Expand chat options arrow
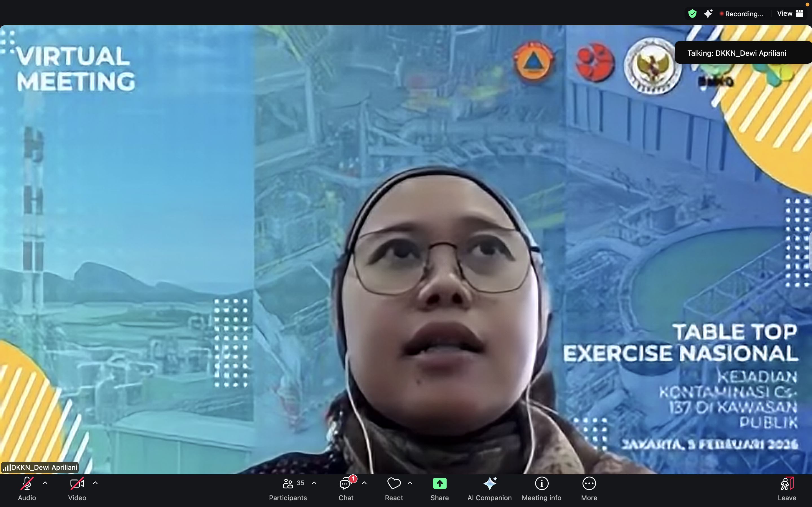Image resolution: width=812 pixels, height=507 pixels. pyautogui.click(x=364, y=483)
